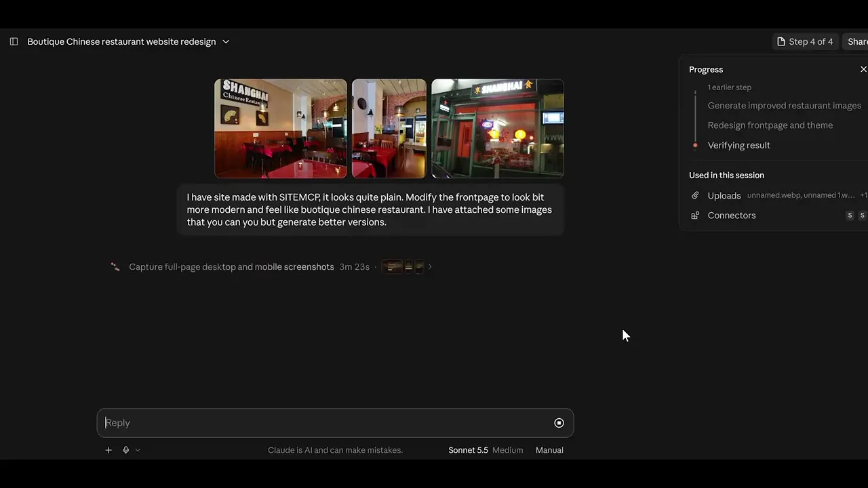The image size is (868, 488).
Task: Open the narrow middle dining room thumbnail
Action: [x=389, y=129]
